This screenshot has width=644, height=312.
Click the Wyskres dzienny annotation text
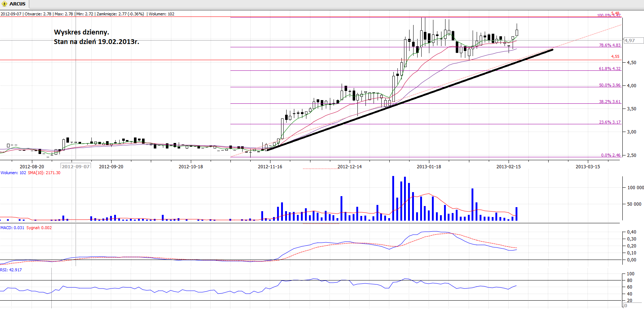click(81, 32)
